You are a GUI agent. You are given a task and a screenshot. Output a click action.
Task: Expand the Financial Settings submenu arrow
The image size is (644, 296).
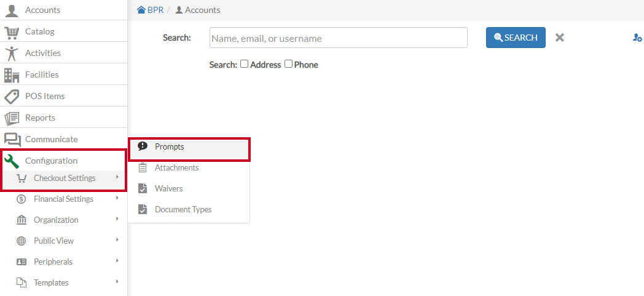[117, 198]
